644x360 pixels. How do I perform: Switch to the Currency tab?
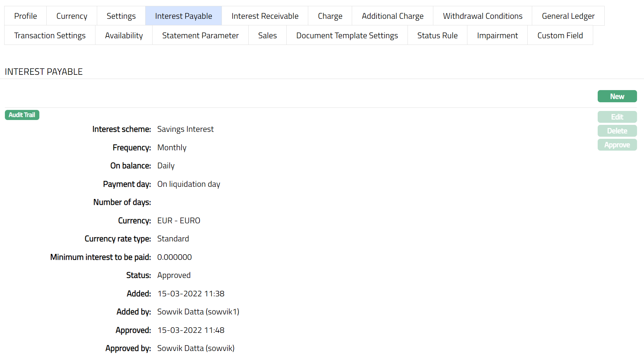(72, 16)
